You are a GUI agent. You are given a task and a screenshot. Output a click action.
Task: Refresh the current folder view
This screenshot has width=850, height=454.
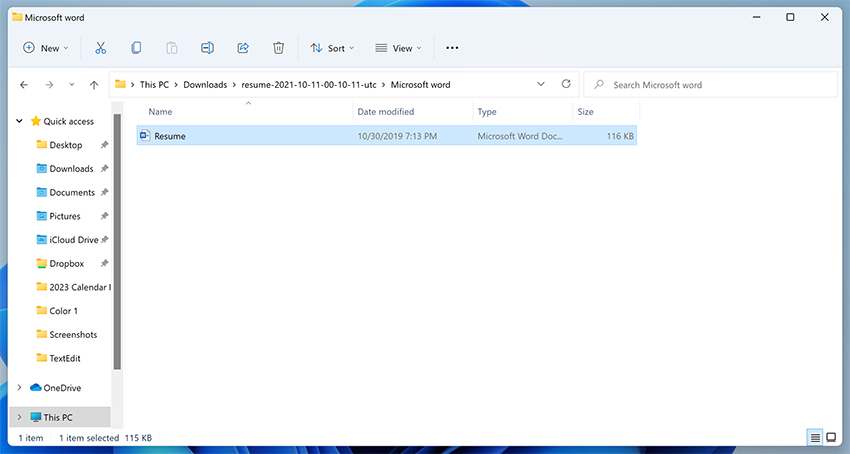point(566,84)
